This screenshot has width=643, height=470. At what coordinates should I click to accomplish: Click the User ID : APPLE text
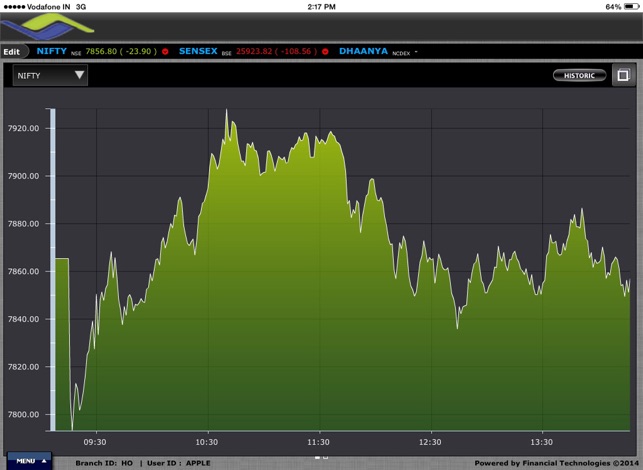click(x=179, y=463)
